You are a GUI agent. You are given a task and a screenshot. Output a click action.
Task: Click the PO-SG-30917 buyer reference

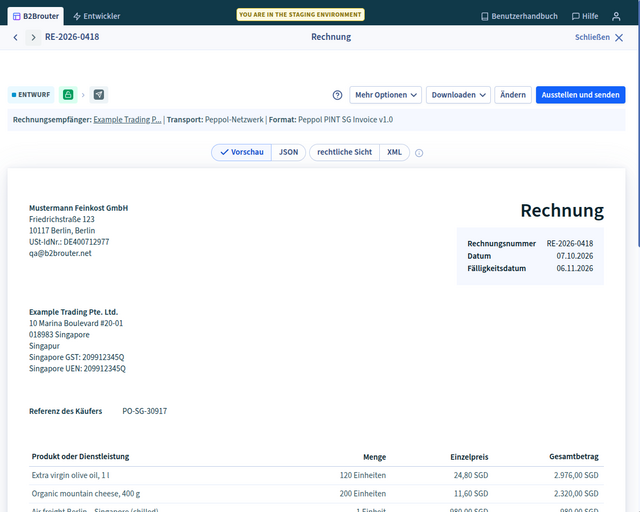click(144, 411)
